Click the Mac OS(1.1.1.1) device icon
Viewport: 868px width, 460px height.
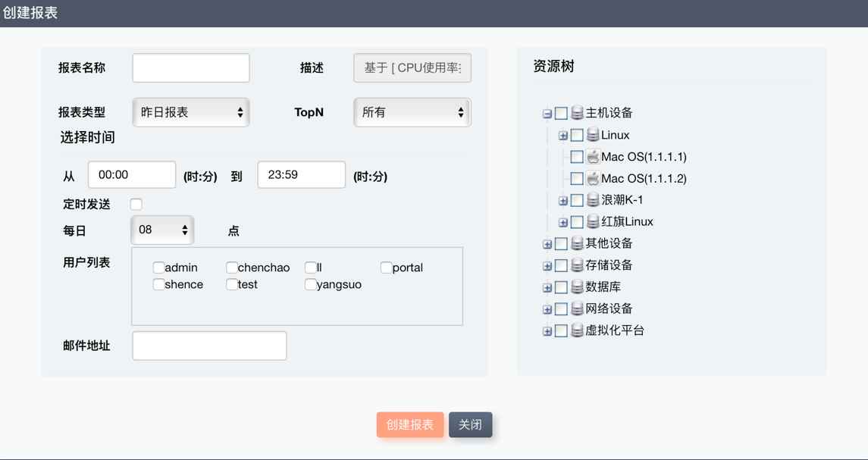(593, 157)
